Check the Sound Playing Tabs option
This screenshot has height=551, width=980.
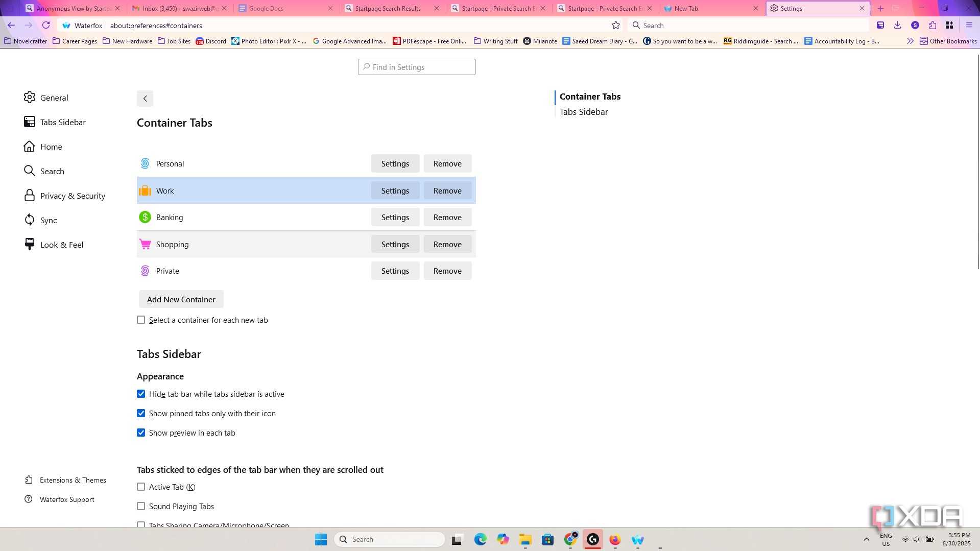pyautogui.click(x=141, y=506)
